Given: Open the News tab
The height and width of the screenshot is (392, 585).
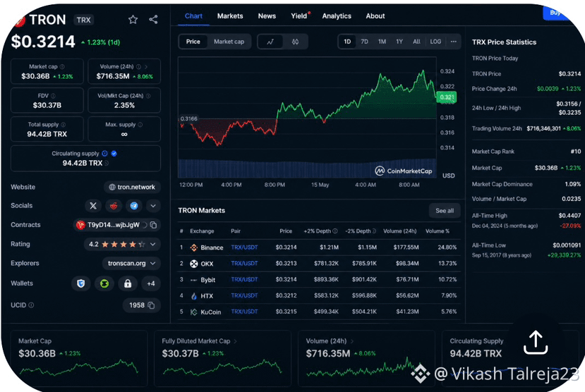Looking at the screenshot, I should click(267, 16).
